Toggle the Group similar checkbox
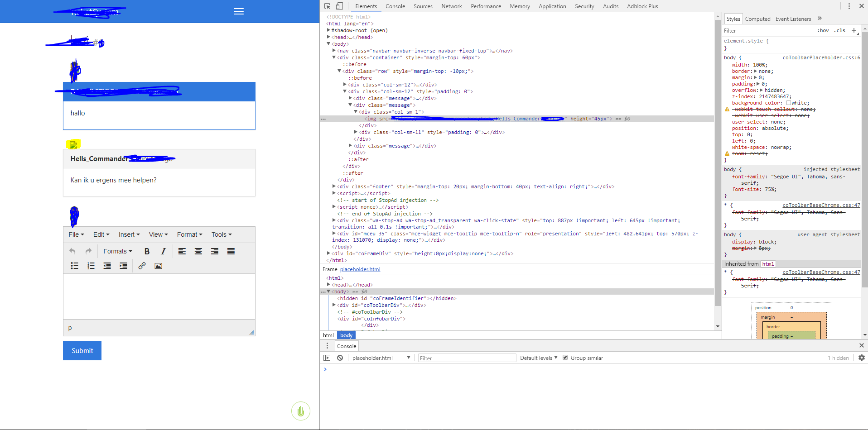Screen dimensions: 868x430 point(565,358)
